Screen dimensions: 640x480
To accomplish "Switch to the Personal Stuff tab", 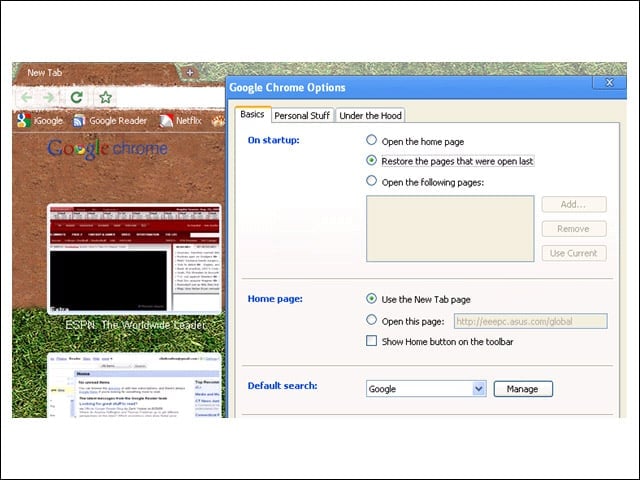I will [302, 116].
